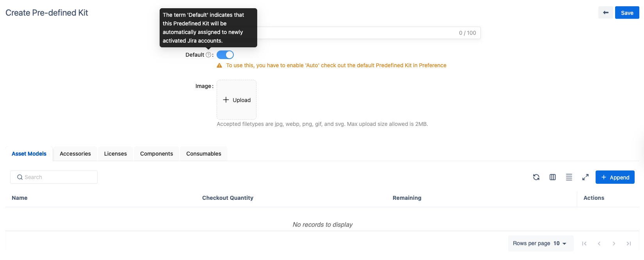Open Rows per page dropdown
644x260 pixels.
pos(560,243)
